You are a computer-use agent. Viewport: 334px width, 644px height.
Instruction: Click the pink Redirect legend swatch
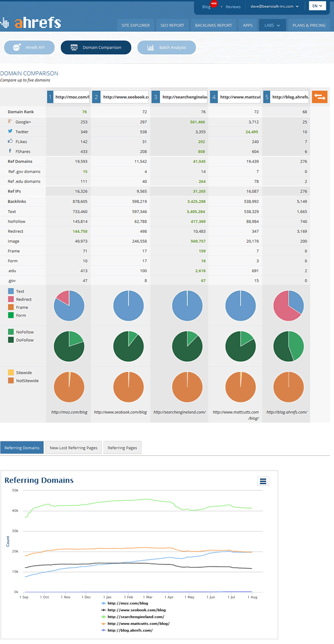pos(11,299)
